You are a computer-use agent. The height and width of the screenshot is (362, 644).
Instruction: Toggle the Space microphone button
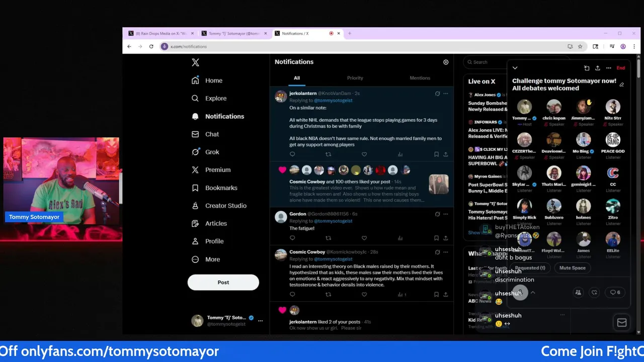pos(520,293)
